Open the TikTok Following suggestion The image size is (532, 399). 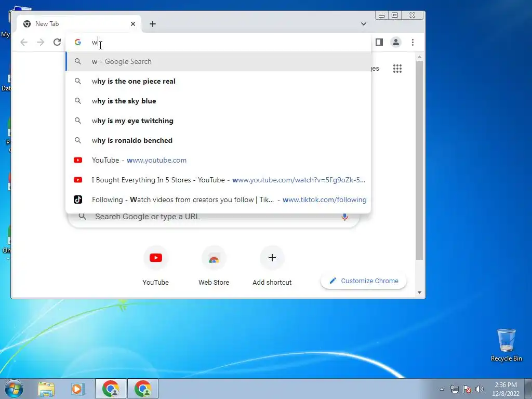click(219, 199)
